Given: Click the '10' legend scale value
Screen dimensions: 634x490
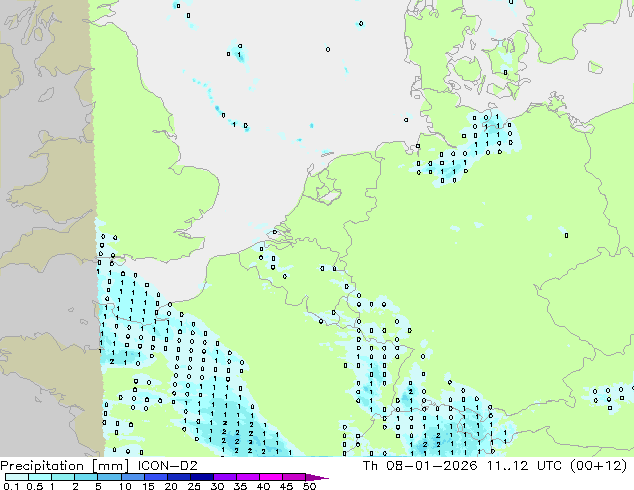Looking at the screenshot, I should pyautogui.click(x=125, y=486).
